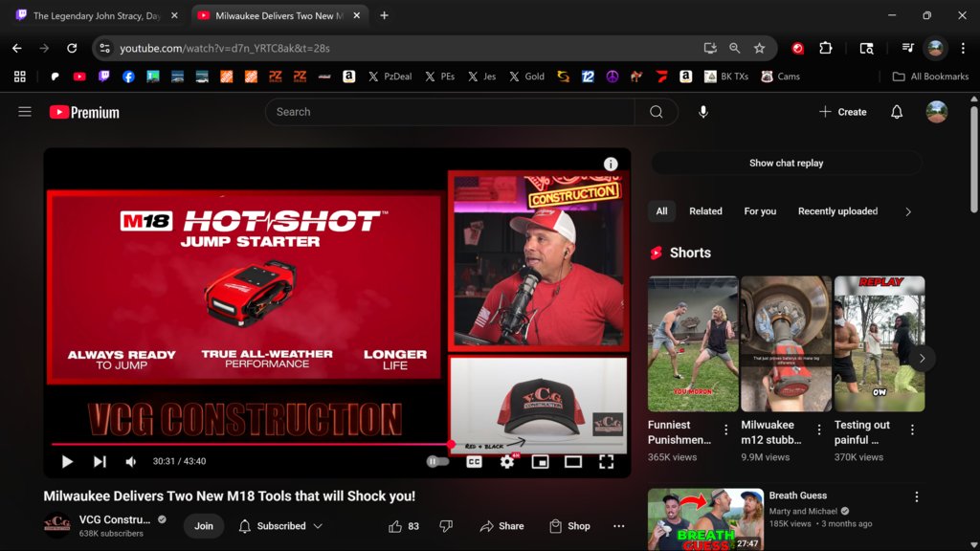Open the Create menu
This screenshot has width=980, height=551.
pos(842,112)
